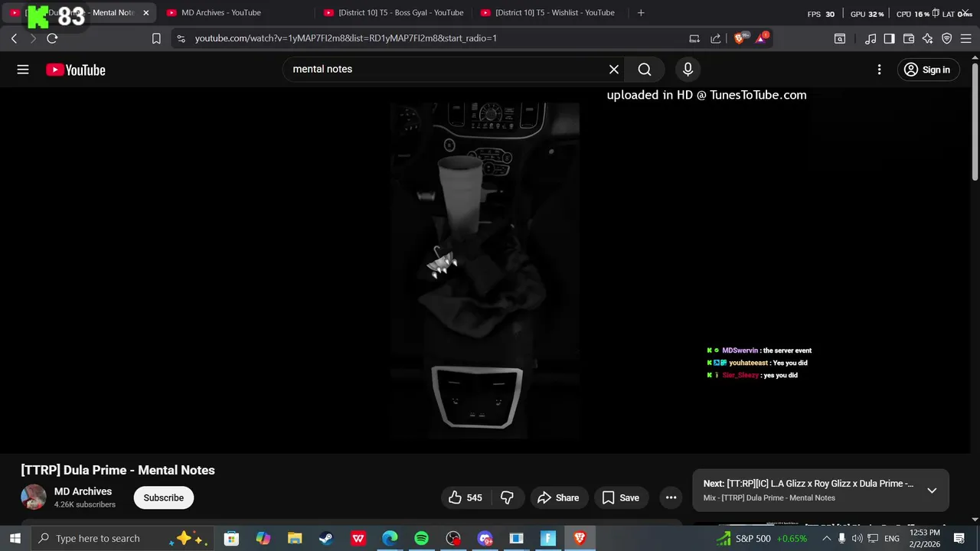Dislike the Mental Notes video
The width and height of the screenshot is (980, 551).
click(x=507, y=497)
